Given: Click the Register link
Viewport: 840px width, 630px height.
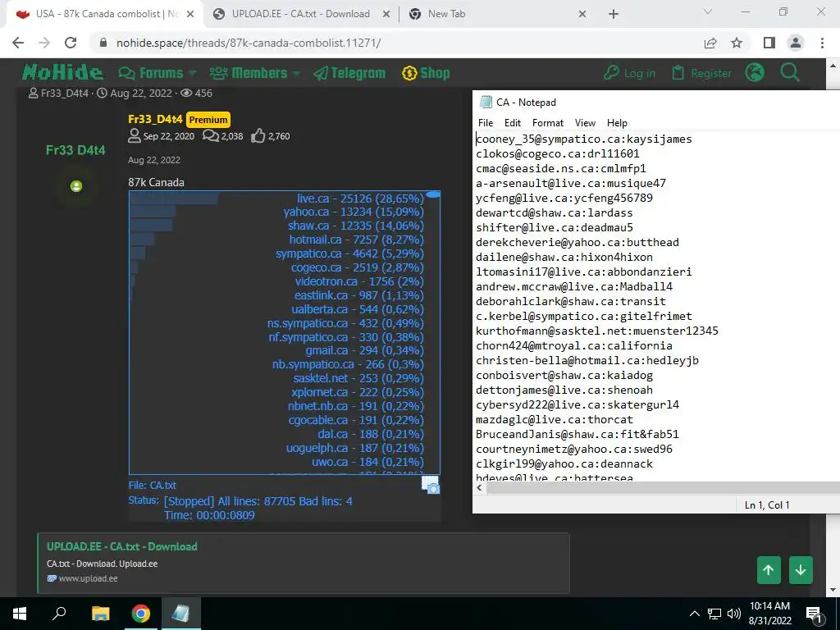Looking at the screenshot, I should pos(702,73).
